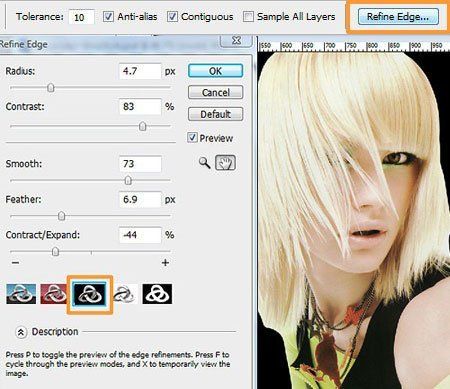The height and width of the screenshot is (389, 450).
Task: Click the Radius value field
Action: (x=140, y=71)
